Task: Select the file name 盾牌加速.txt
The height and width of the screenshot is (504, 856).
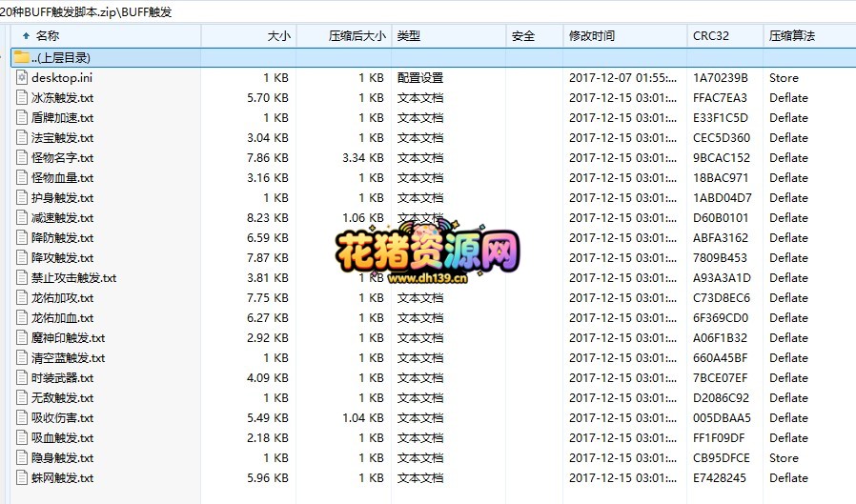Action: (x=62, y=118)
